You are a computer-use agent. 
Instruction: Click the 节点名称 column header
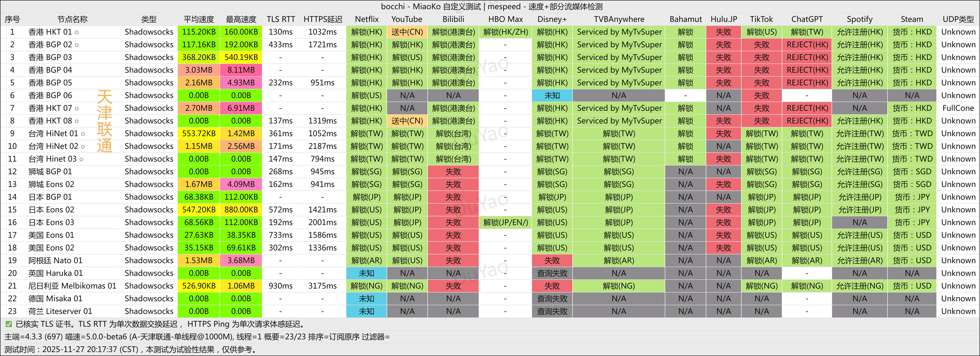72,19
